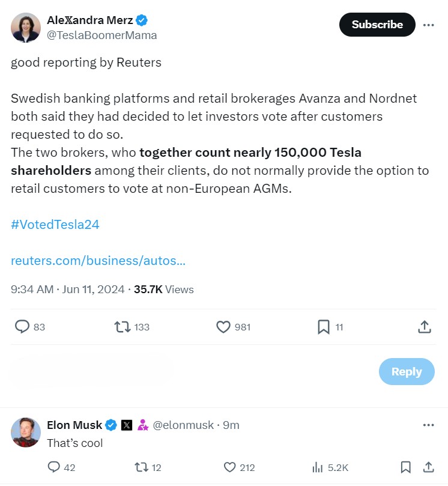Click the blue Reply button
Screen dimensions: 448x486
point(407,372)
